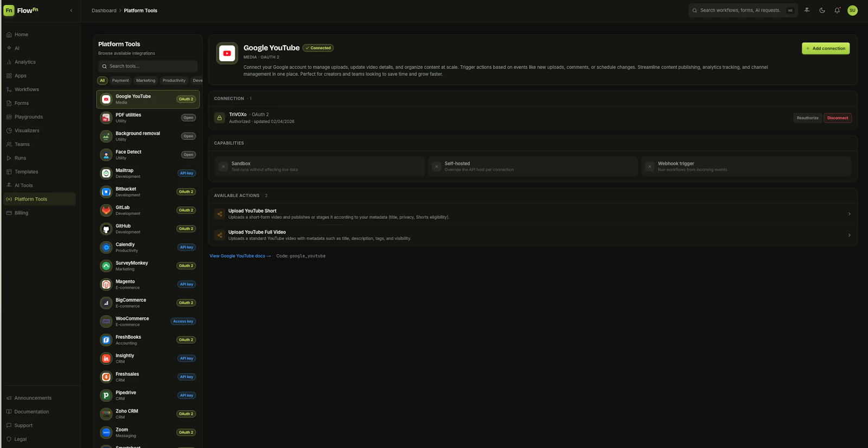Select the Payment filter chip
The height and width of the screenshot is (448, 868).
tap(120, 80)
